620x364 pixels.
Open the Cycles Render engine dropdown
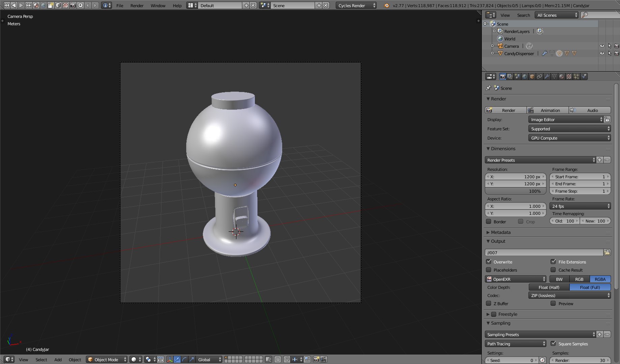point(356,5)
